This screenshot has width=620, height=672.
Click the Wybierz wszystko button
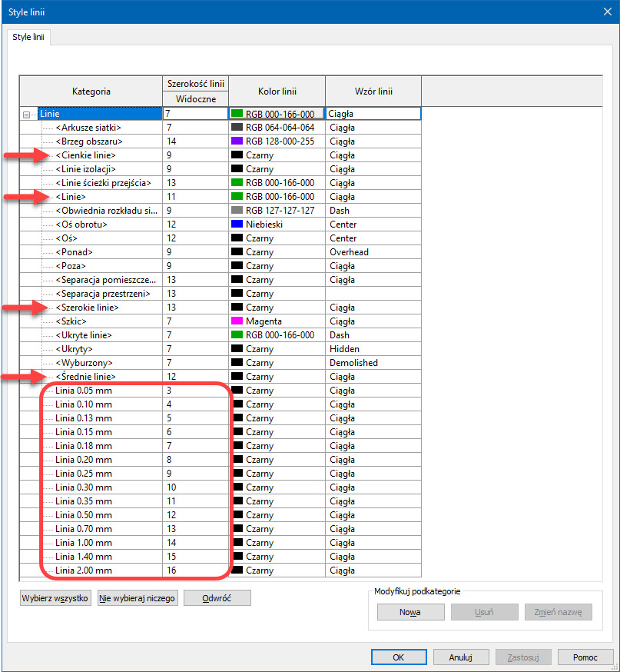click(x=55, y=597)
